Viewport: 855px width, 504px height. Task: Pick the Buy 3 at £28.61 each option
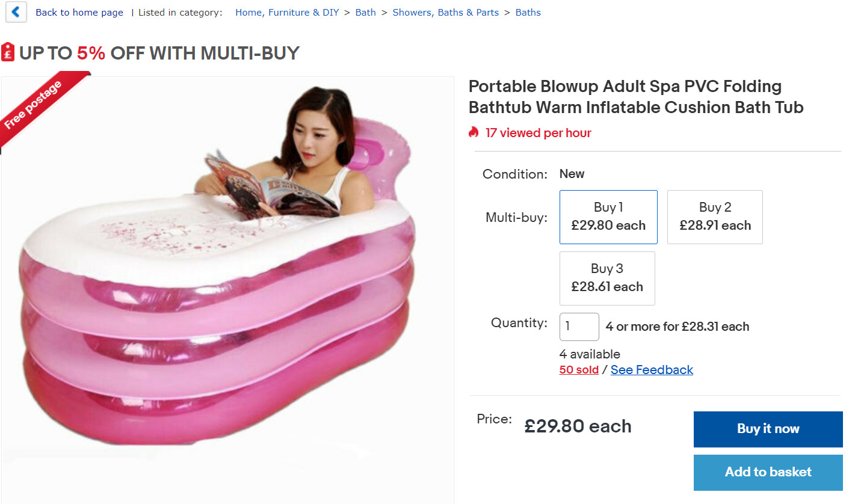click(x=607, y=278)
